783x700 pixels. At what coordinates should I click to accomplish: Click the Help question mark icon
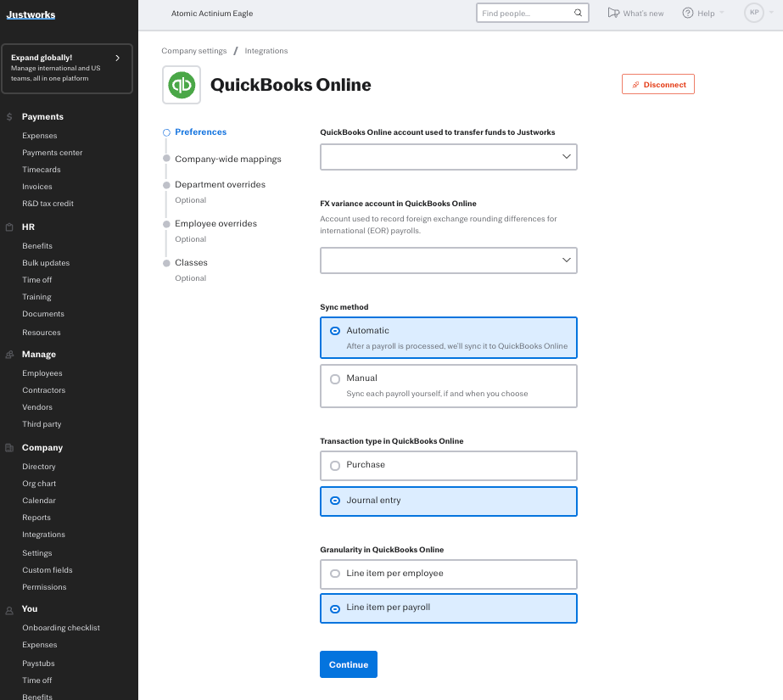687,14
